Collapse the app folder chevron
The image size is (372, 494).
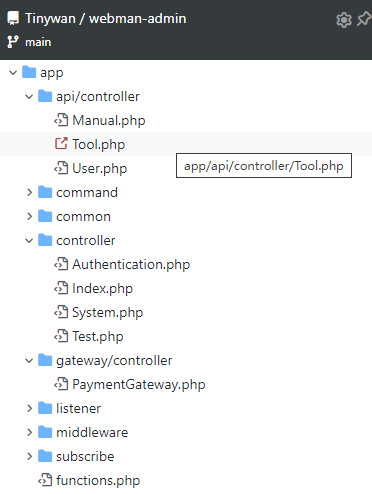coord(13,72)
